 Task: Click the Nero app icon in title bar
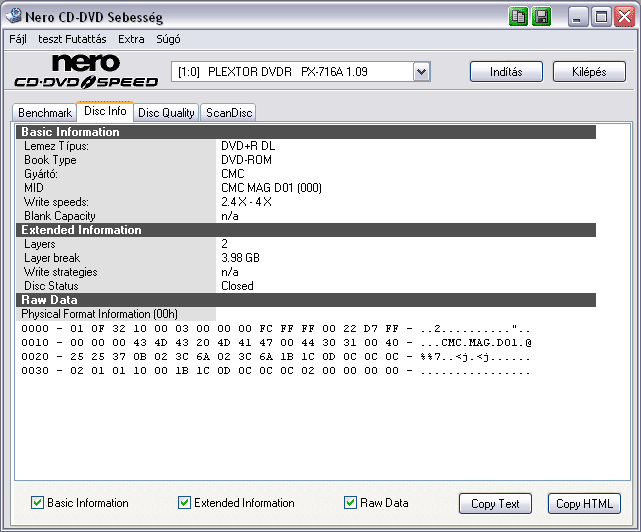(x=13, y=16)
